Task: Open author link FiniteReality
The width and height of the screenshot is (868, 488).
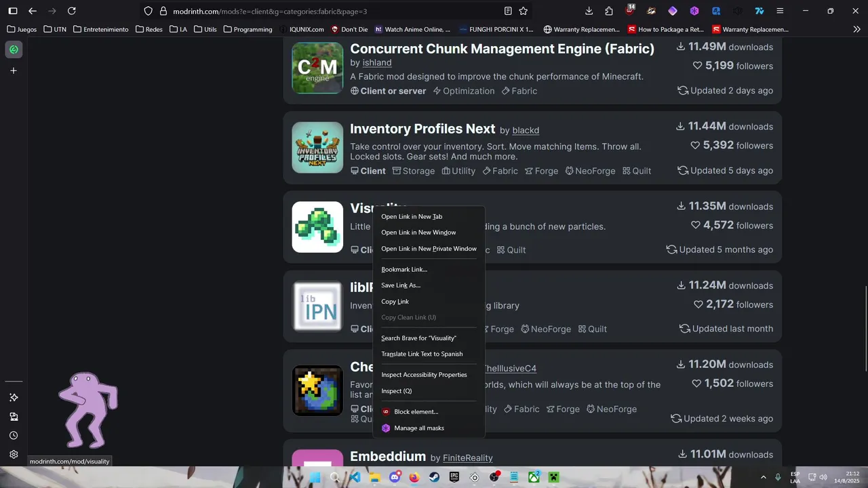Action: (468, 458)
